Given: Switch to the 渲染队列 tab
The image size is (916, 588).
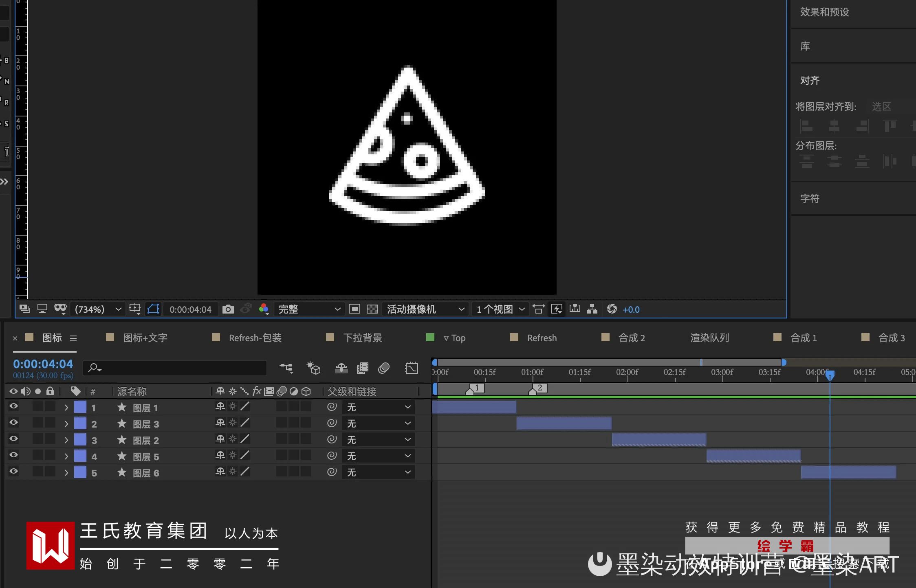Looking at the screenshot, I should click(x=709, y=338).
